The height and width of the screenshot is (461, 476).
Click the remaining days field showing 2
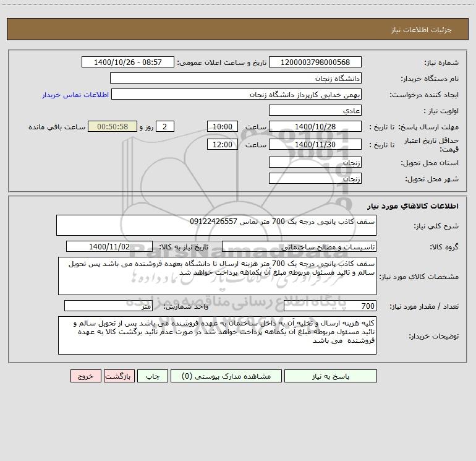pos(165,126)
